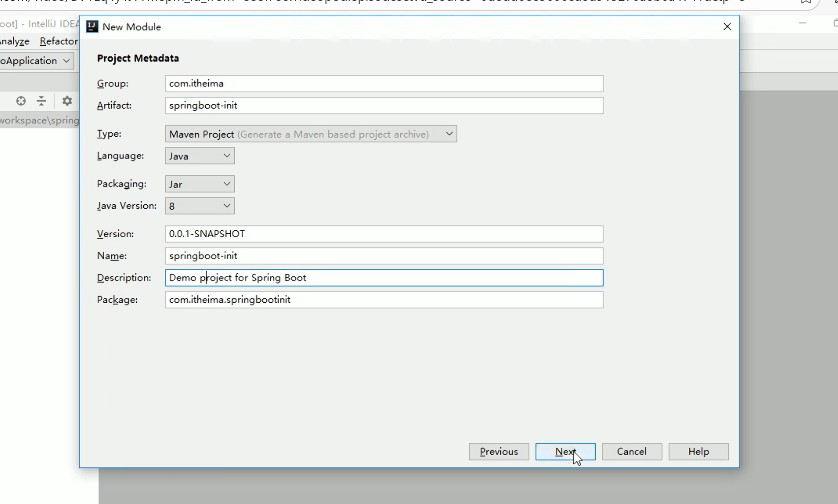Image resolution: width=838 pixels, height=504 pixels.
Task: Open the Language dropdown showing Java
Action: pyautogui.click(x=199, y=156)
